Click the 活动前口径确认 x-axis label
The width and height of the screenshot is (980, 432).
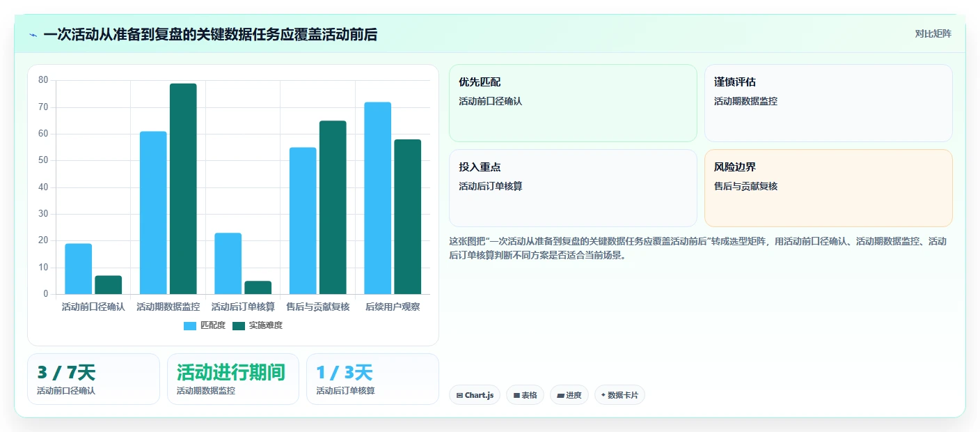point(93,307)
